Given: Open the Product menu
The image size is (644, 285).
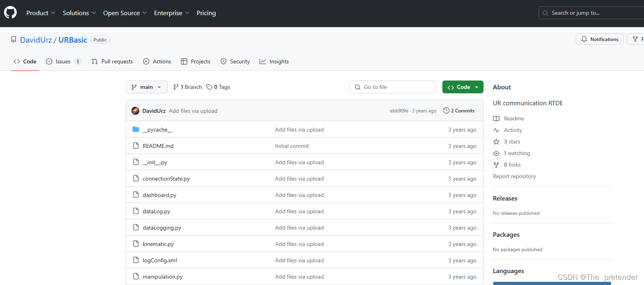Looking at the screenshot, I should click(x=41, y=13).
